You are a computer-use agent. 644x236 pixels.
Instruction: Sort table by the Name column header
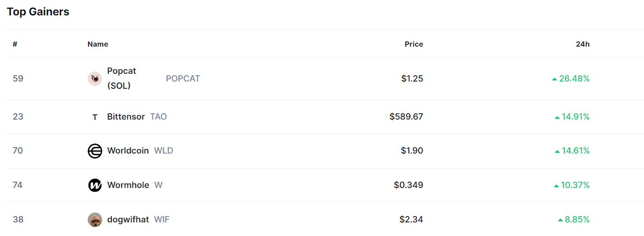pos(98,44)
